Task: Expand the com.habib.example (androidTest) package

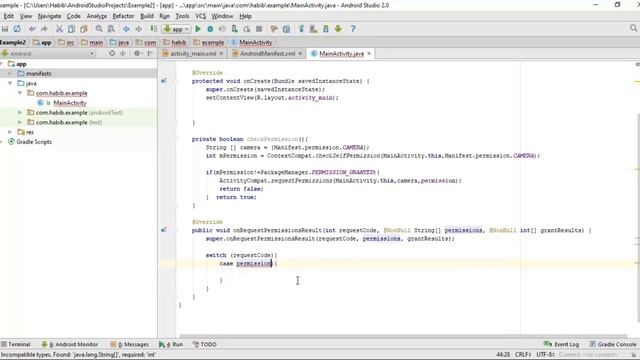Action: coord(20,112)
